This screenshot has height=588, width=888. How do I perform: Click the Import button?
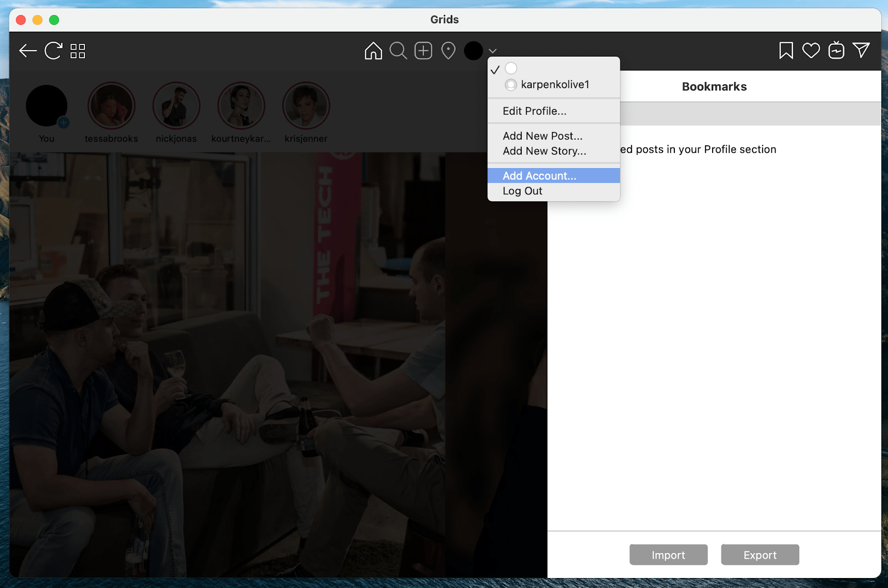(668, 555)
